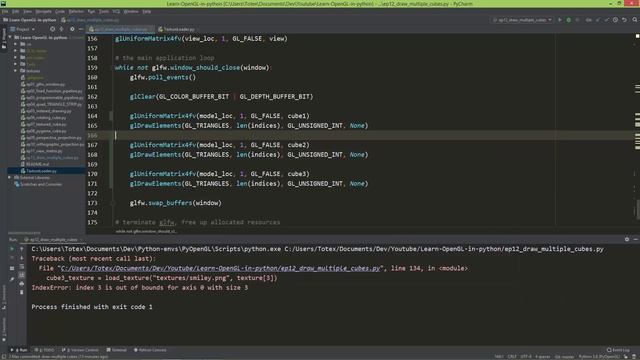Run the script with the green play button
Image resolution: width=640 pixels, height=360 pixels.
[560, 20]
